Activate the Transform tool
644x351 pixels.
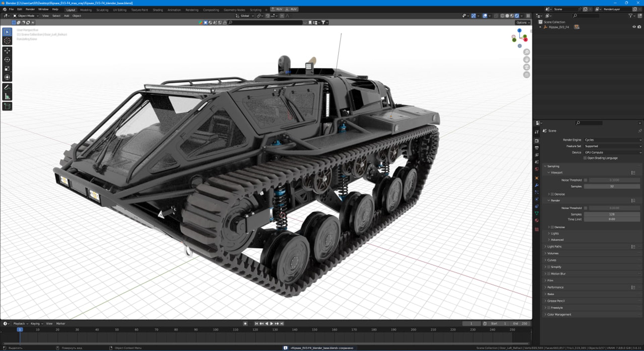coord(7,77)
